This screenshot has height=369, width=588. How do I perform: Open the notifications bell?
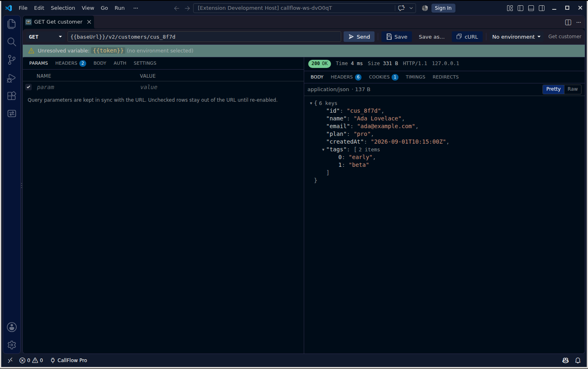[x=578, y=360]
